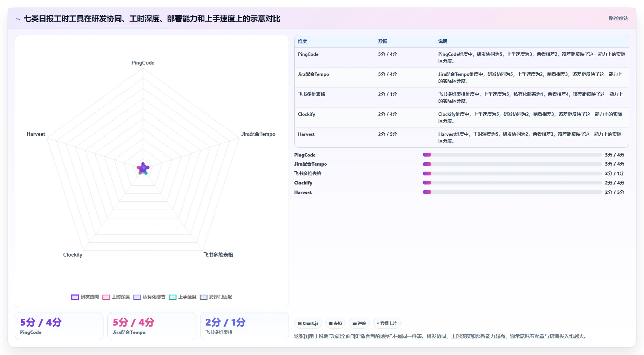Click the PingCode progress bar
The height and width of the screenshot is (355, 644).
coord(512,155)
